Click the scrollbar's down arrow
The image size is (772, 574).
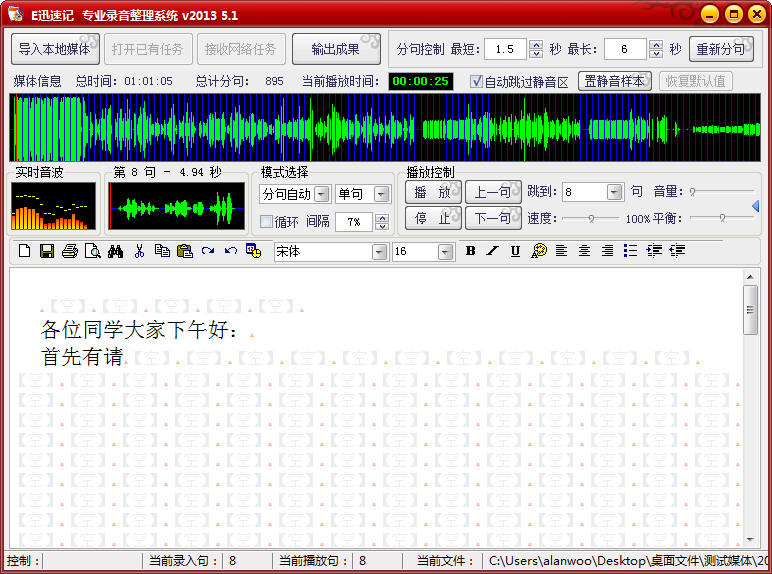pos(750,540)
